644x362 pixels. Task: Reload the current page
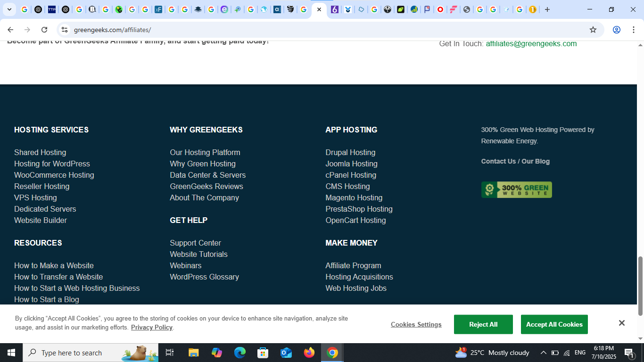(x=44, y=30)
